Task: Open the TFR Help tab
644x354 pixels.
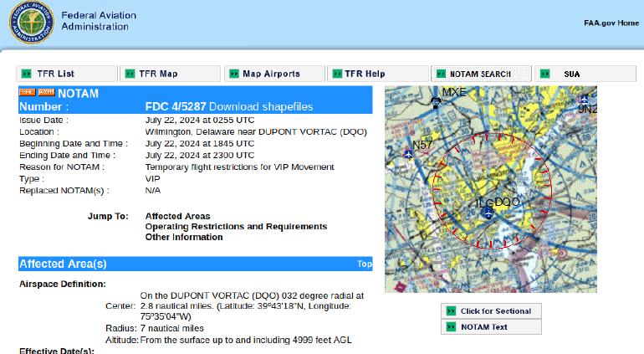Action: coord(377,74)
